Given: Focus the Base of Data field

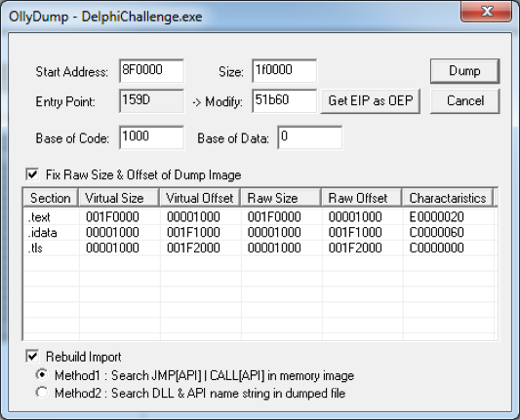Looking at the screenshot, I should 309,137.
